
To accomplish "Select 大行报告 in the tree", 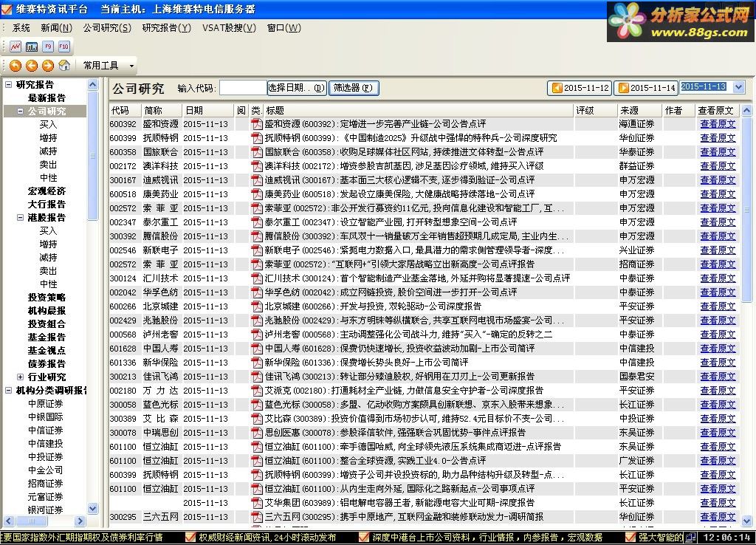I will click(x=47, y=205).
